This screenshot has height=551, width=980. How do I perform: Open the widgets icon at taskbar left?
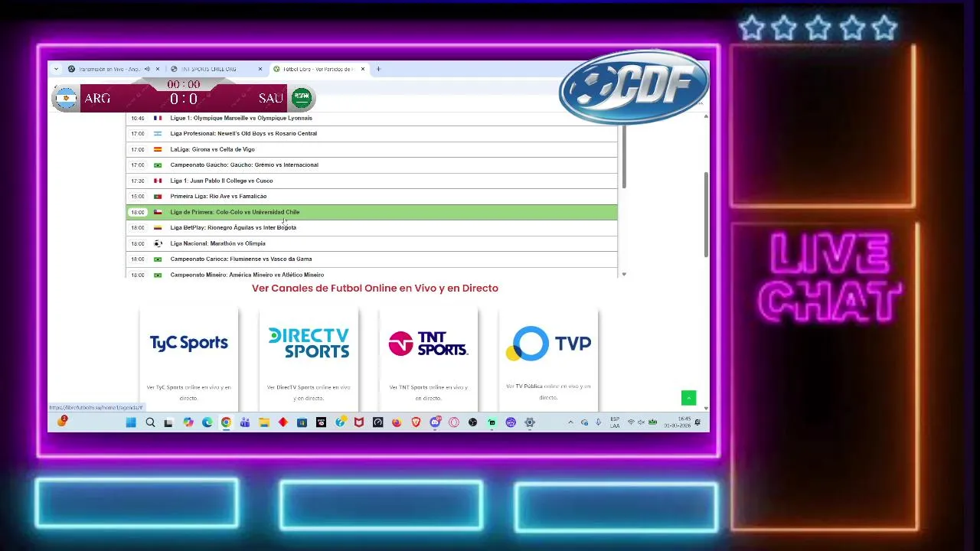62,421
